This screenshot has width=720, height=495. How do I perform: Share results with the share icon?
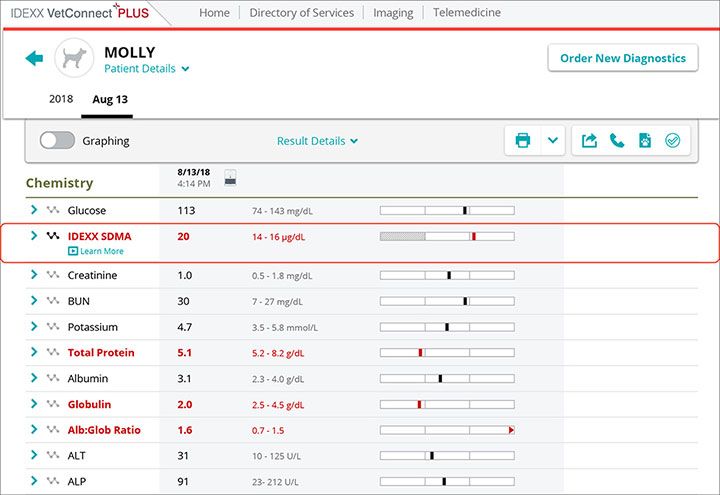click(x=589, y=141)
